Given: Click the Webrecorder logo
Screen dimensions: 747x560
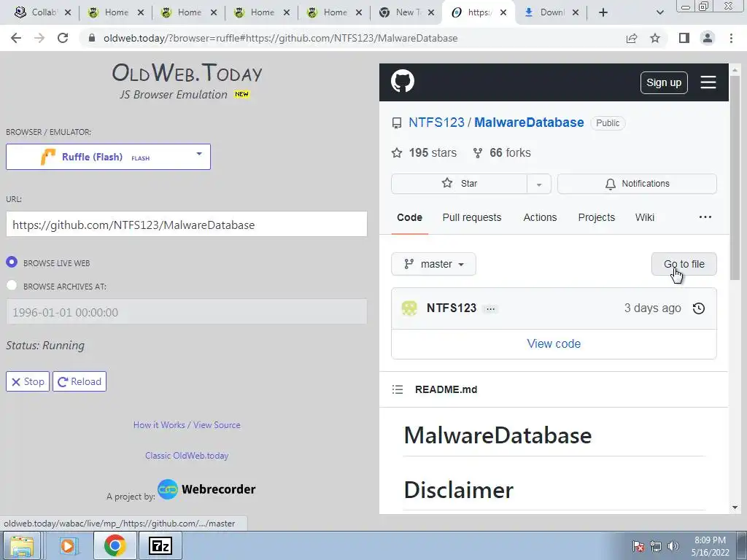Looking at the screenshot, I should point(206,489).
